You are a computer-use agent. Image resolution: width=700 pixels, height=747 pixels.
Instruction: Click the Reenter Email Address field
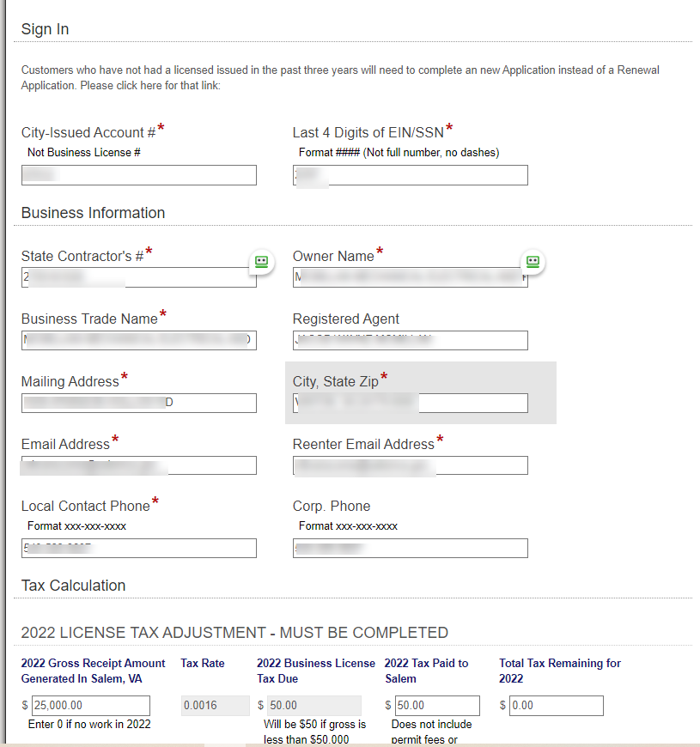[410, 465]
